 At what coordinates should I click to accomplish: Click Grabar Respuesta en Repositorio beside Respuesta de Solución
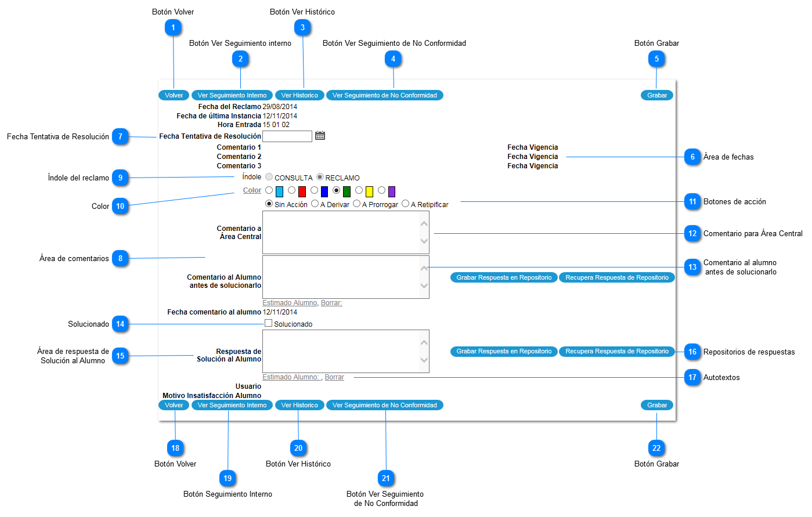coord(504,351)
